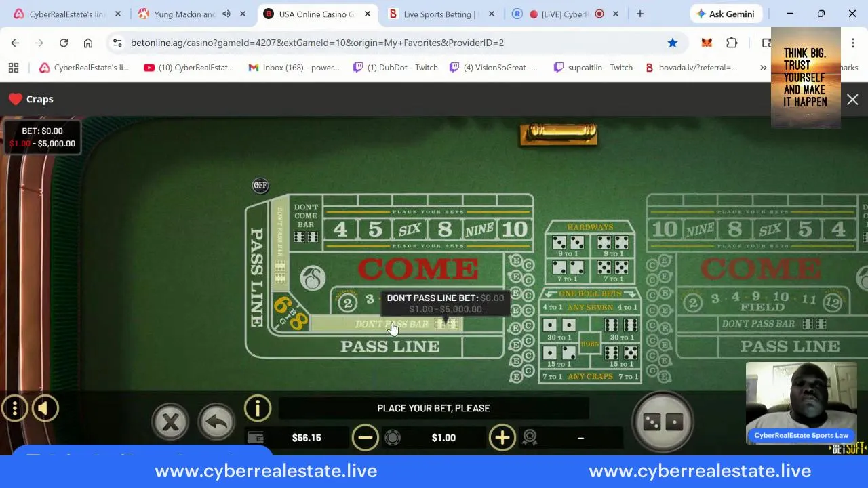Place a bet on the 5 box, left table
Image resolution: width=868 pixels, height=488 pixels.
pos(375,228)
